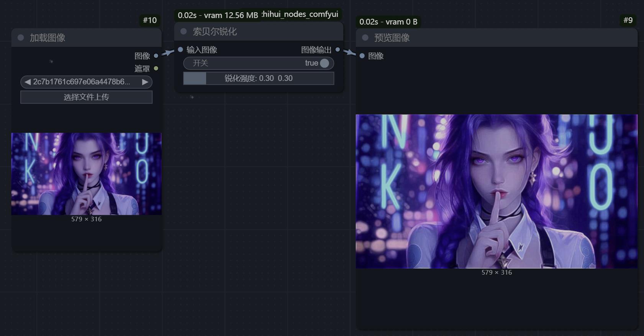Click the 输入图像 input socket

[180, 49]
